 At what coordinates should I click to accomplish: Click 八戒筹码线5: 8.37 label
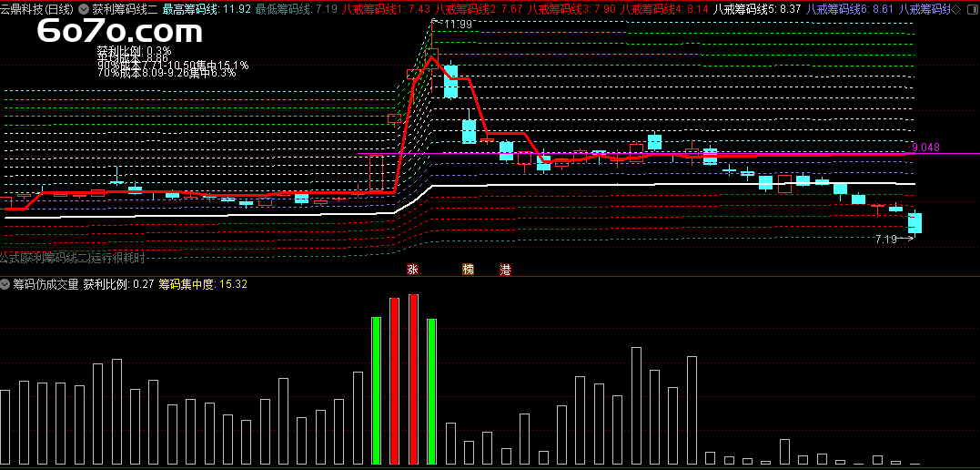pos(757,9)
